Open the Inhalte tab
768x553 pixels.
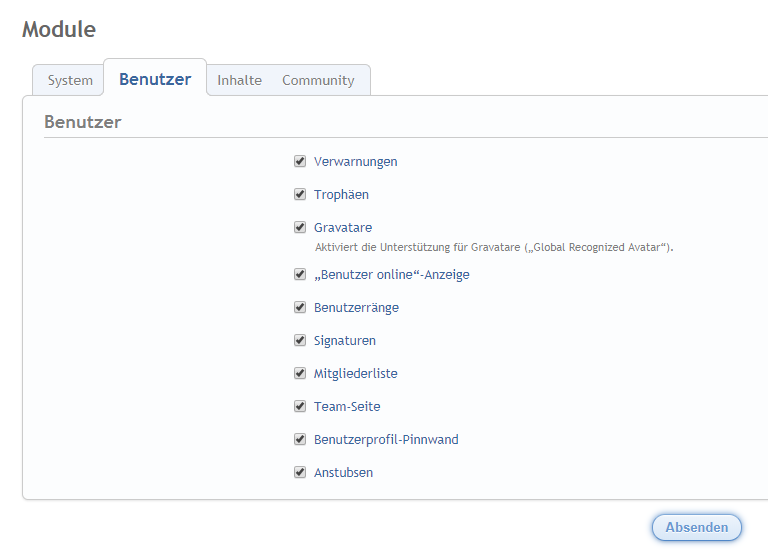(x=239, y=80)
